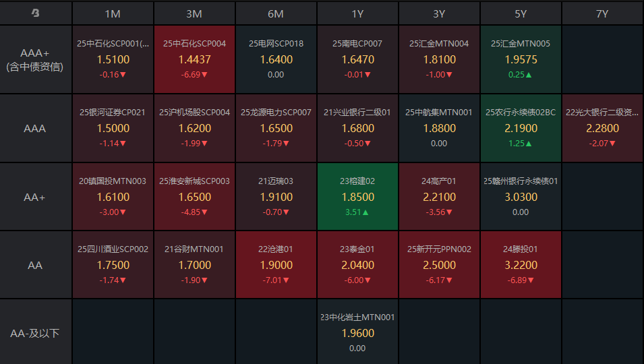Screen dimensions: 644x364
Task: Click the logo icon in top-left corner
Action: click(36, 13)
